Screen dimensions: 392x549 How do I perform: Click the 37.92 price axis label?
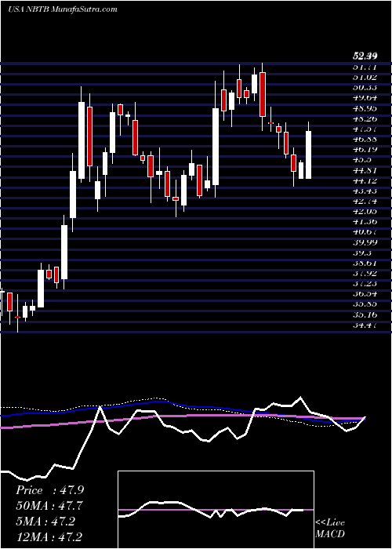pyautogui.click(x=365, y=274)
